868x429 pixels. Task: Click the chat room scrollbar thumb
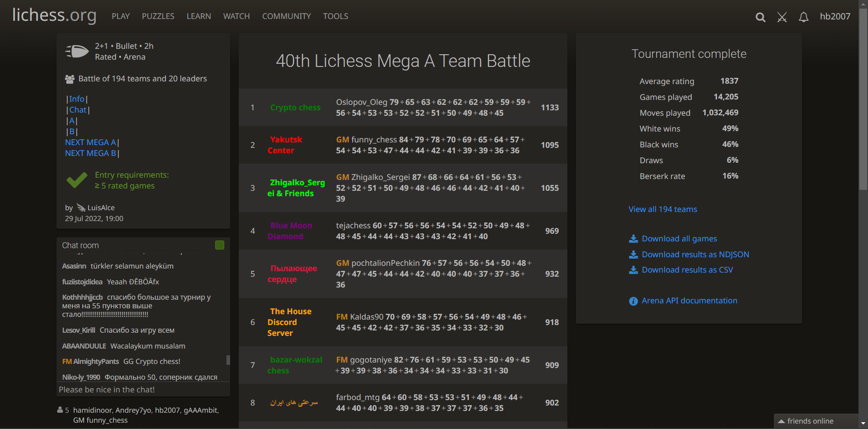[228, 360]
